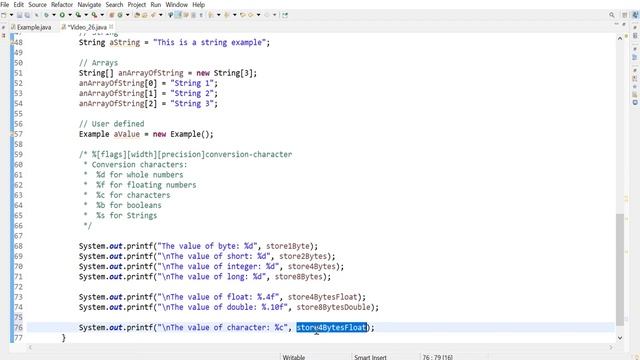Image resolution: width=640 pixels, height=360 pixels.
Task: Minimize the editor area
Action: click(616, 24)
